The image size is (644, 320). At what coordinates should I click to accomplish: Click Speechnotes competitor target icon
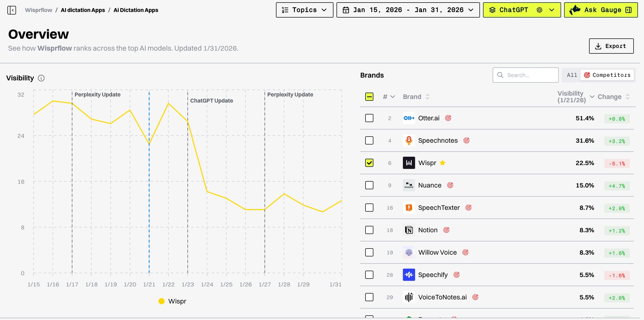click(x=466, y=140)
